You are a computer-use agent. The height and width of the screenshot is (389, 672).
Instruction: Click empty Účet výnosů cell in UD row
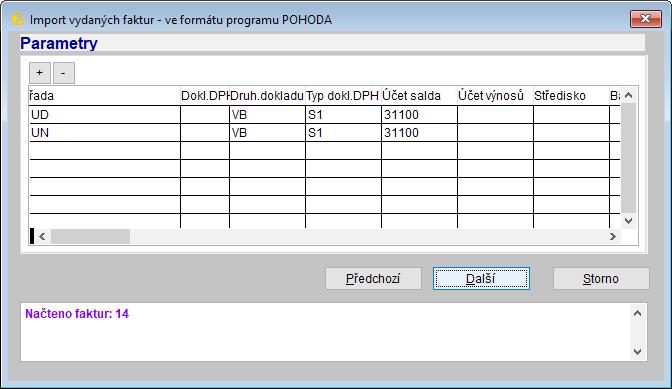point(495,115)
